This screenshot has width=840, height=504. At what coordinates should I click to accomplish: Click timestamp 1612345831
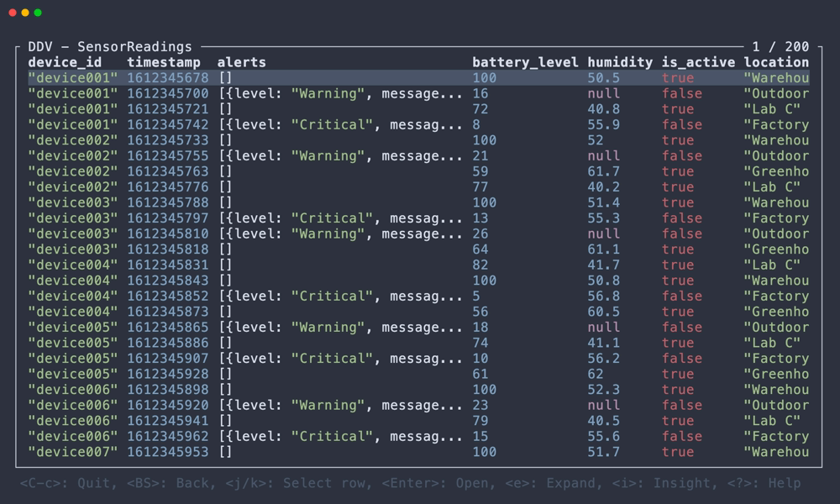click(168, 265)
